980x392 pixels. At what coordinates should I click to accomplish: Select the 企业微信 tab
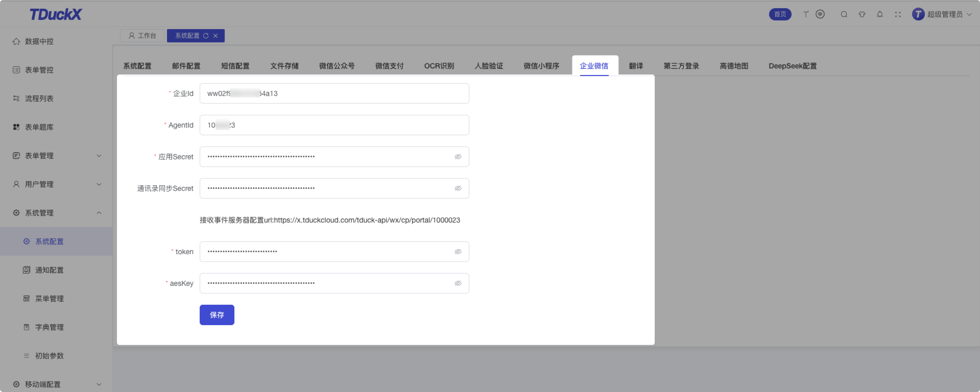594,66
